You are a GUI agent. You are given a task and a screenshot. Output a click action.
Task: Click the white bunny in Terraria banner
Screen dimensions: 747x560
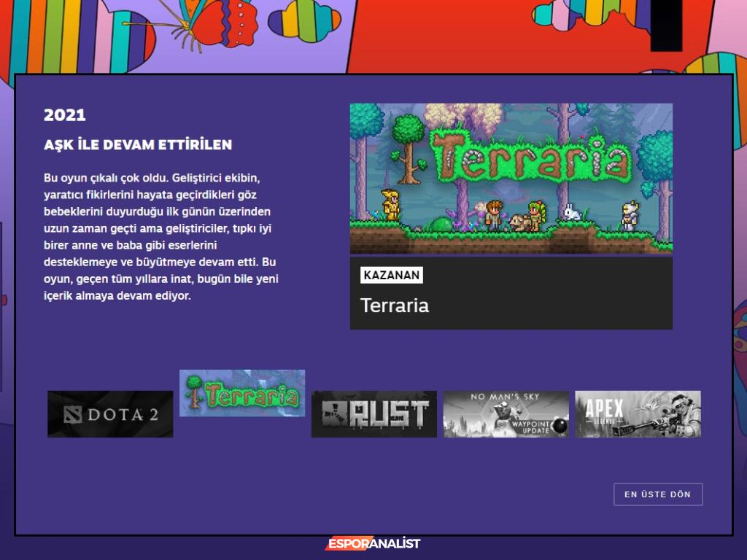coord(571,213)
